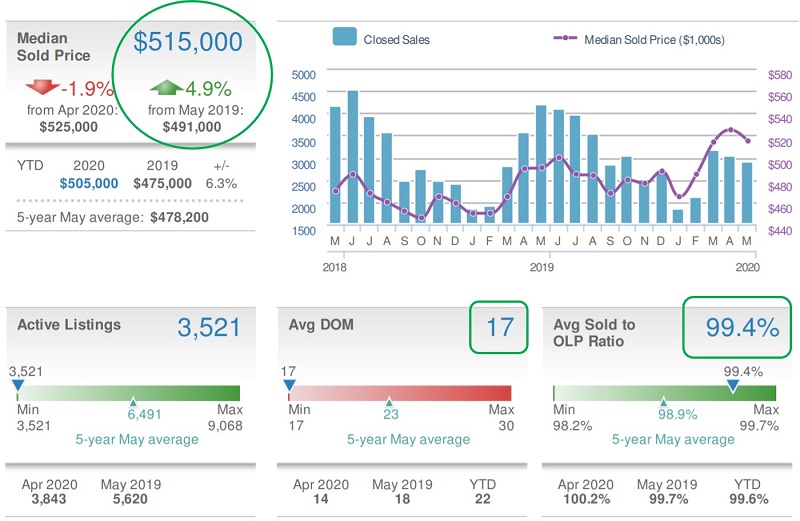The width and height of the screenshot is (800, 521).
Task: Click the blue triangle marker on Avg DOM bar
Action: (290, 384)
